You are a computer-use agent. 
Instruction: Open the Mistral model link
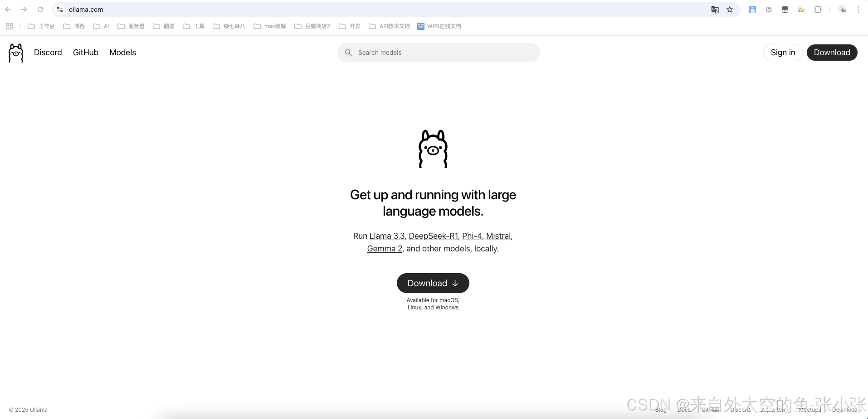pos(498,236)
